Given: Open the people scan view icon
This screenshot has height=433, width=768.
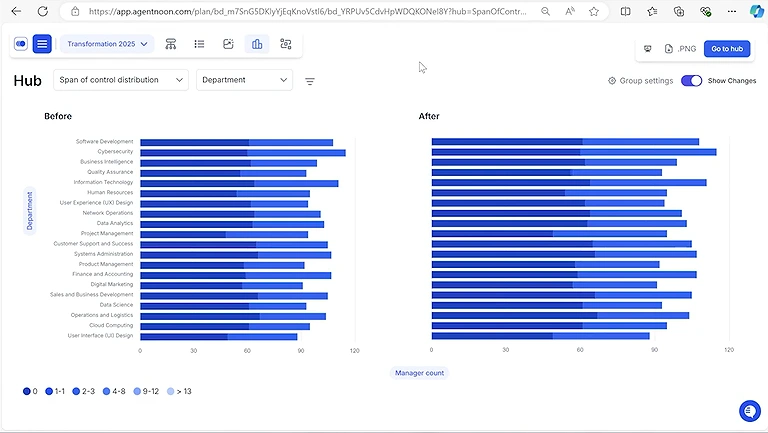Looking at the screenshot, I should point(286,44).
